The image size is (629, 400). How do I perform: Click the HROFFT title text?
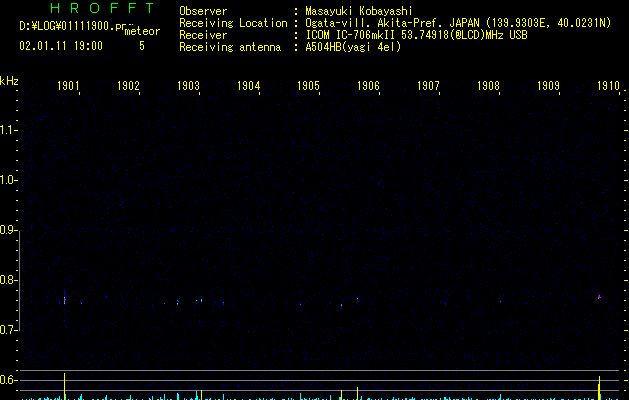point(102,8)
